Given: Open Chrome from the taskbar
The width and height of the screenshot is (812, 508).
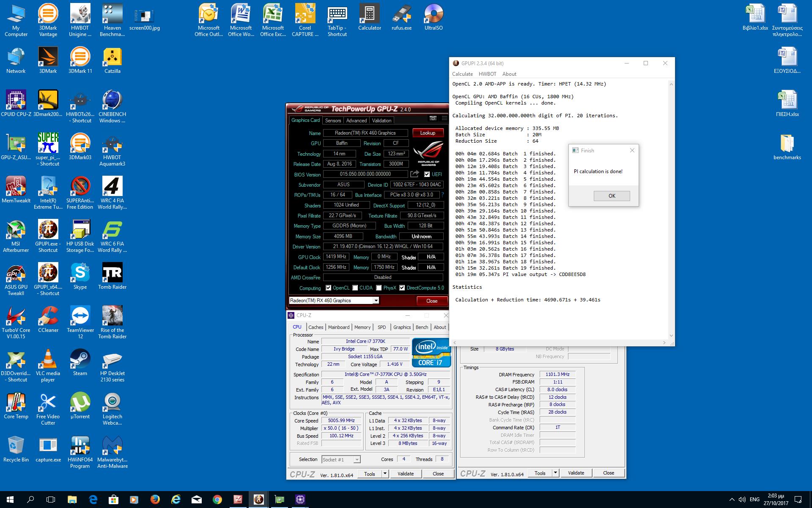Looking at the screenshot, I should (217, 500).
